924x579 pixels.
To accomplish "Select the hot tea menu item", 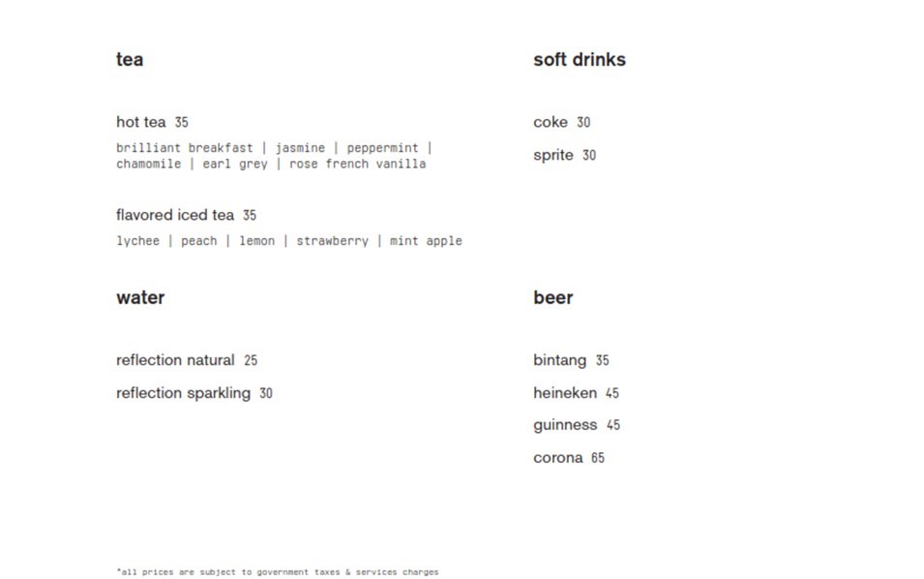I will tap(141, 122).
